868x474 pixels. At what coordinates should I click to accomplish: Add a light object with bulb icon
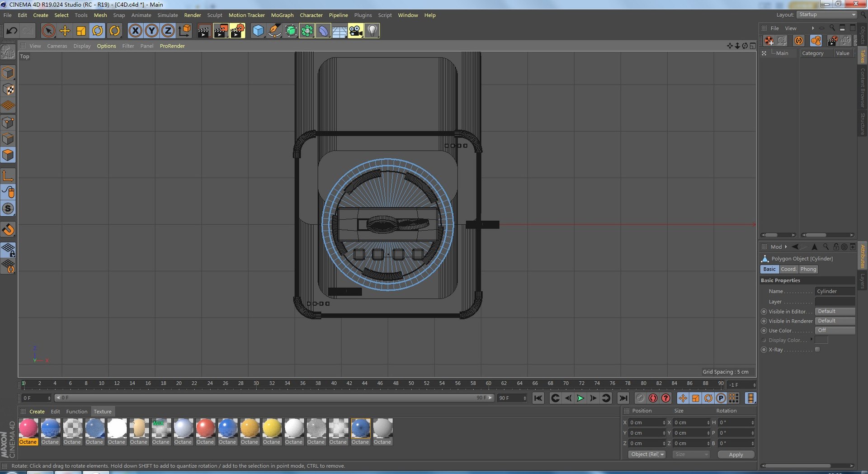[372, 31]
